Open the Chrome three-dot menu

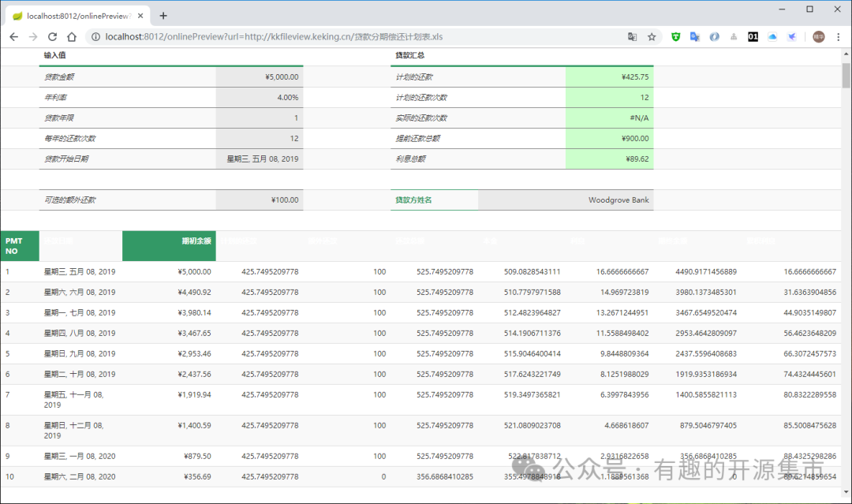click(x=839, y=37)
